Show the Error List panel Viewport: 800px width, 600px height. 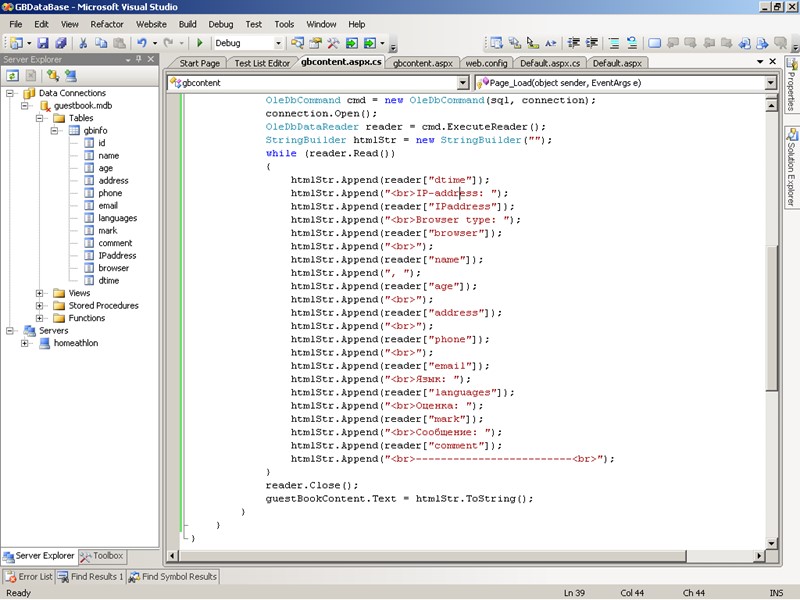[28, 576]
